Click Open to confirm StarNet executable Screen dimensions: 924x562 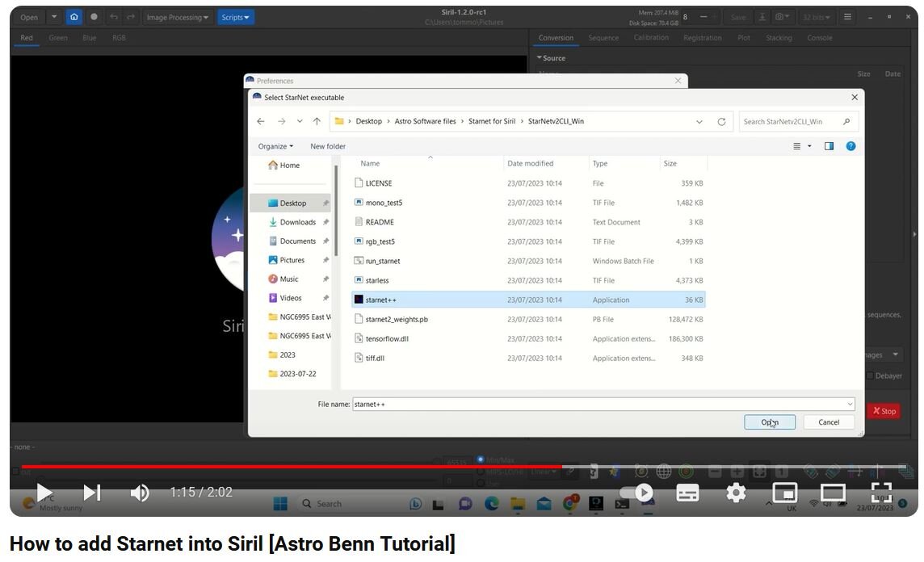[770, 421]
